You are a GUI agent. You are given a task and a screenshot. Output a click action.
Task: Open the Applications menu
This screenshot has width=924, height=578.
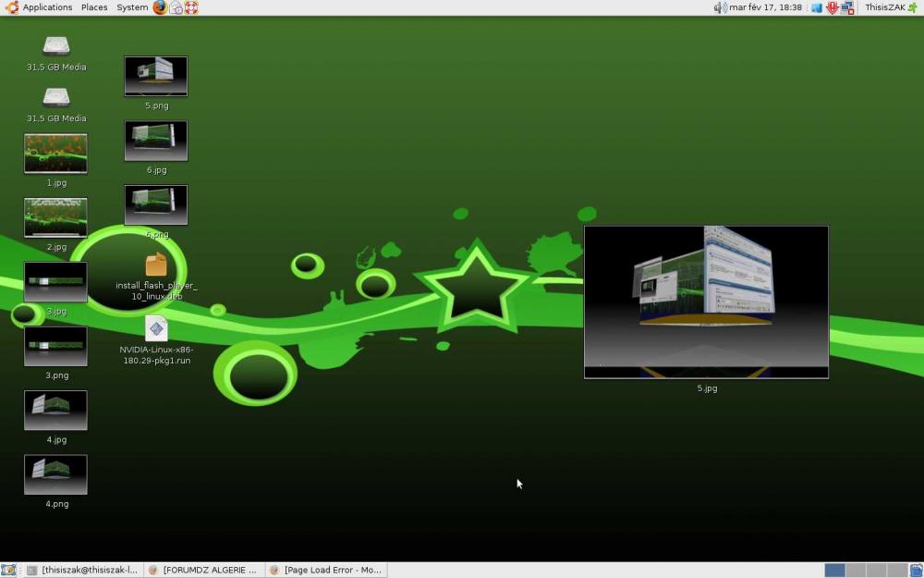click(x=40, y=7)
